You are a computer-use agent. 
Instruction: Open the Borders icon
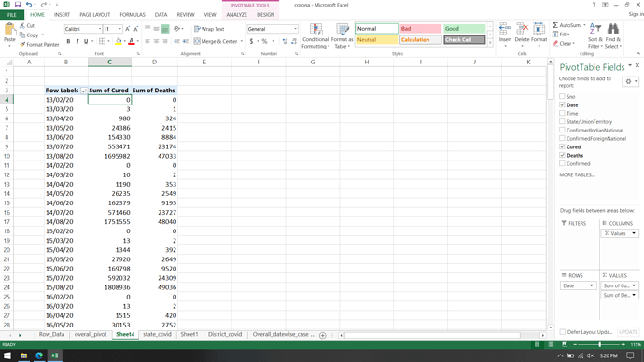click(102, 41)
